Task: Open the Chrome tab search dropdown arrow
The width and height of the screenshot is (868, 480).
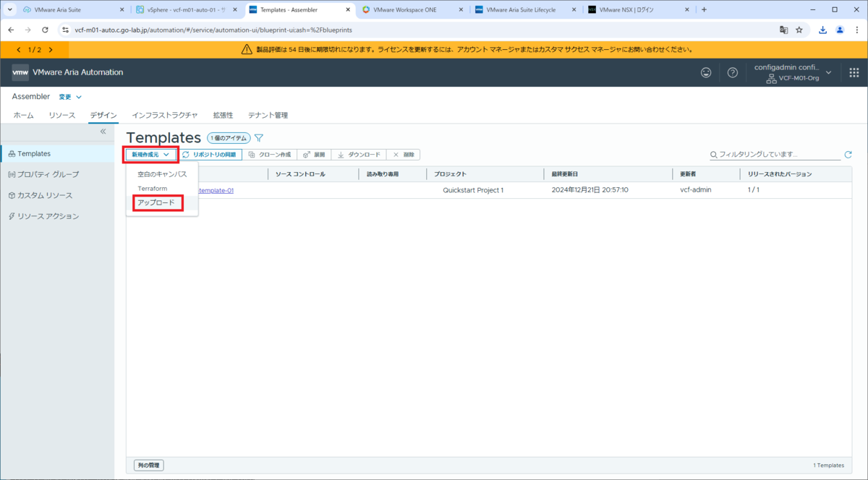Action: tap(9, 9)
